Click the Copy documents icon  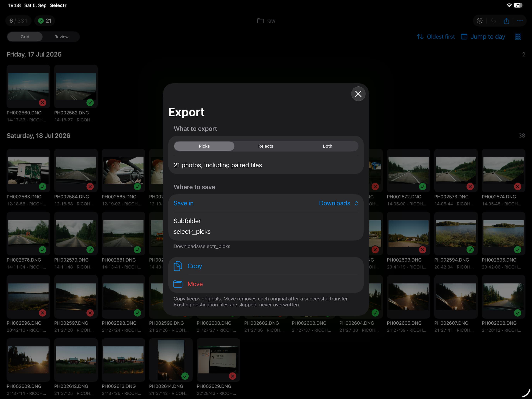178,266
